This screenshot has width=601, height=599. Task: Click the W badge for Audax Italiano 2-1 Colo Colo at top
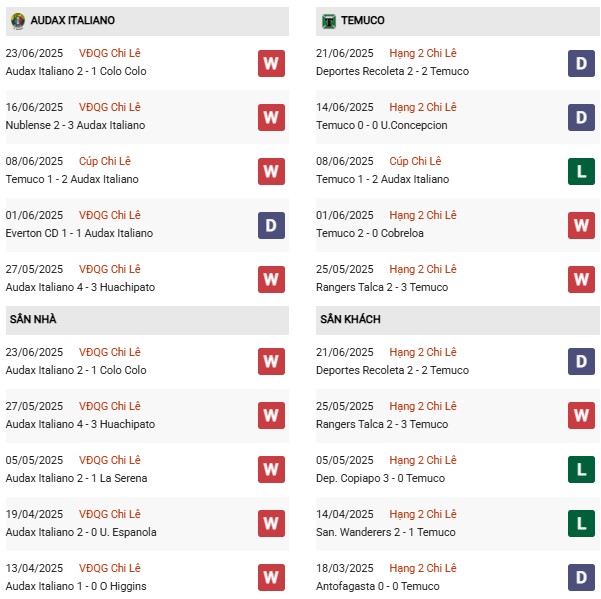(271, 63)
